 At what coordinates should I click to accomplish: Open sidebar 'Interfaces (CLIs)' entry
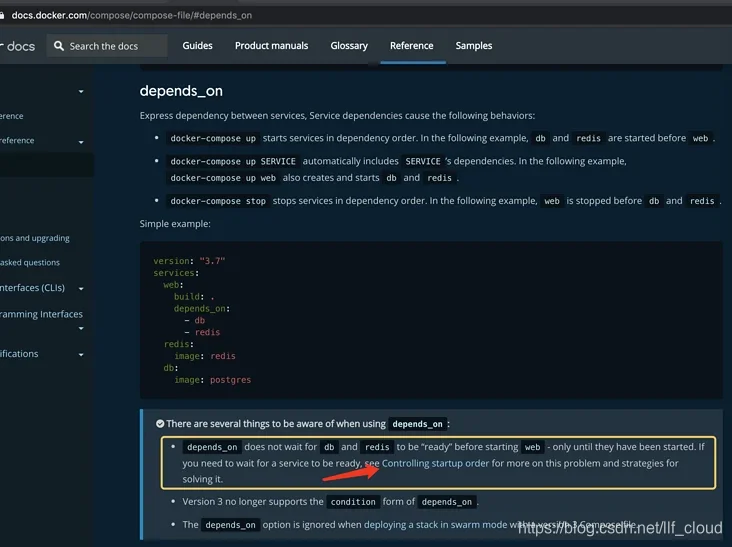click(x=32, y=288)
